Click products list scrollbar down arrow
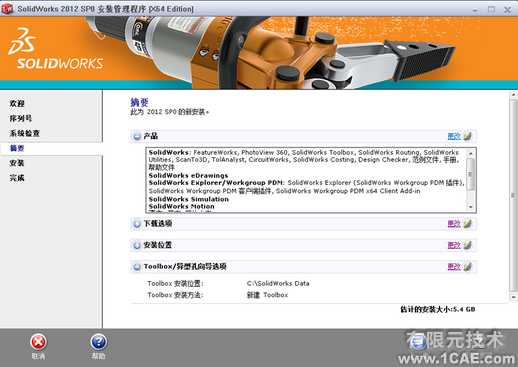Viewport: 518px width, 367px height. [471, 207]
